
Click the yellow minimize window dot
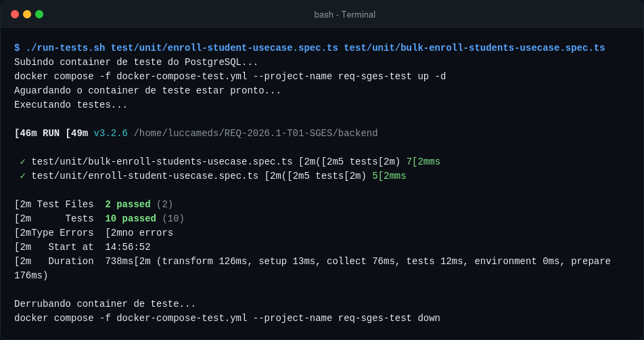pos(27,14)
